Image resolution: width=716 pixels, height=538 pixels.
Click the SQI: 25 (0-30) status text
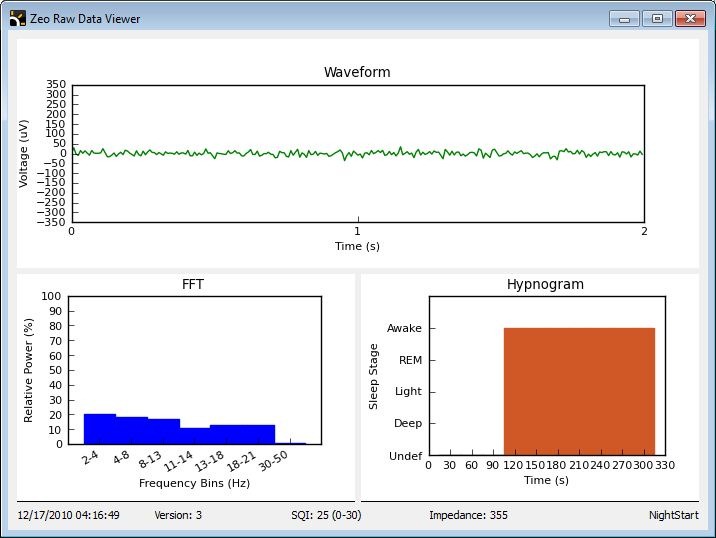coord(326,515)
